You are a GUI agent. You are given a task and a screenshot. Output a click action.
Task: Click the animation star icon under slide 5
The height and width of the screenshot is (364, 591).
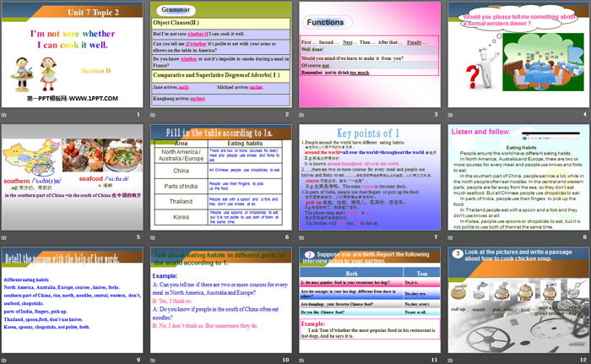coord(3,237)
